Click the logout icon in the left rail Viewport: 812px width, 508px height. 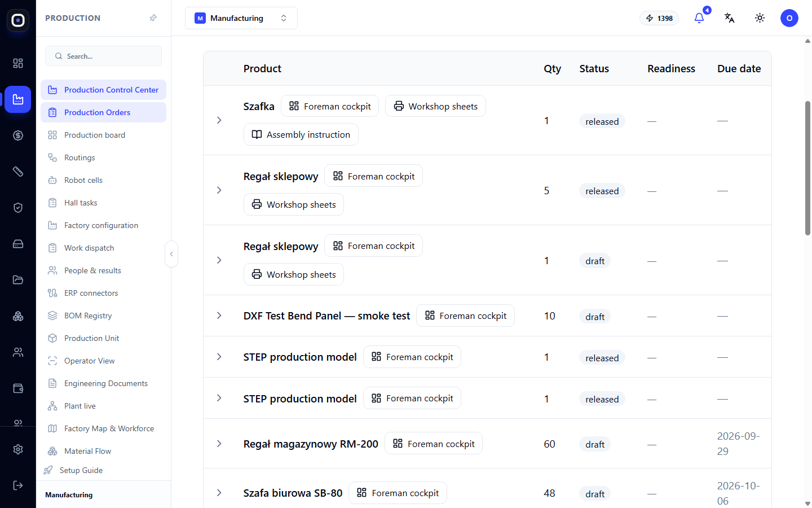18,485
